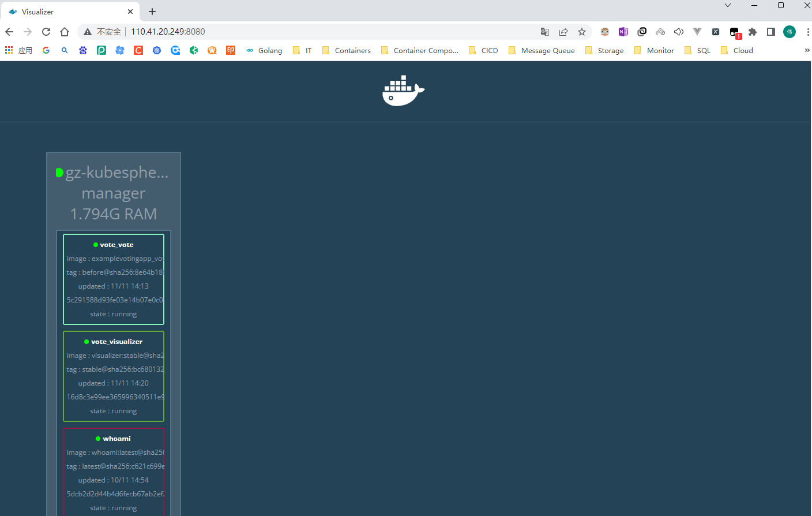Image resolution: width=812 pixels, height=516 pixels.
Task: Click the latest@sha256 tag of whoami
Action: [x=115, y=466]
